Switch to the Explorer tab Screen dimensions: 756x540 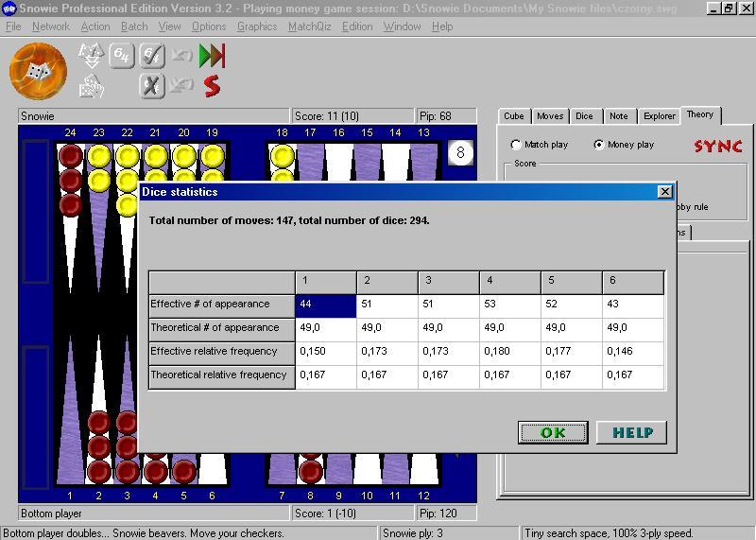click(659, 116)
